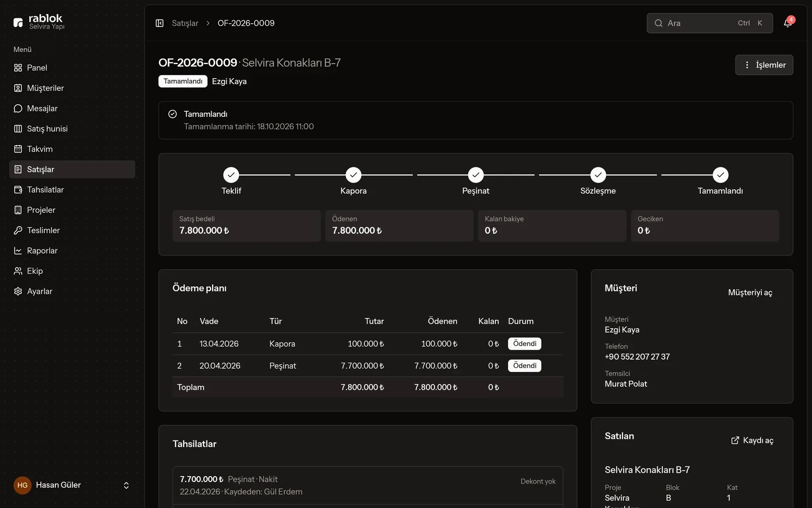The image size is (812, 508).
Task: Click the Projeler building icon
Action: 18,210
